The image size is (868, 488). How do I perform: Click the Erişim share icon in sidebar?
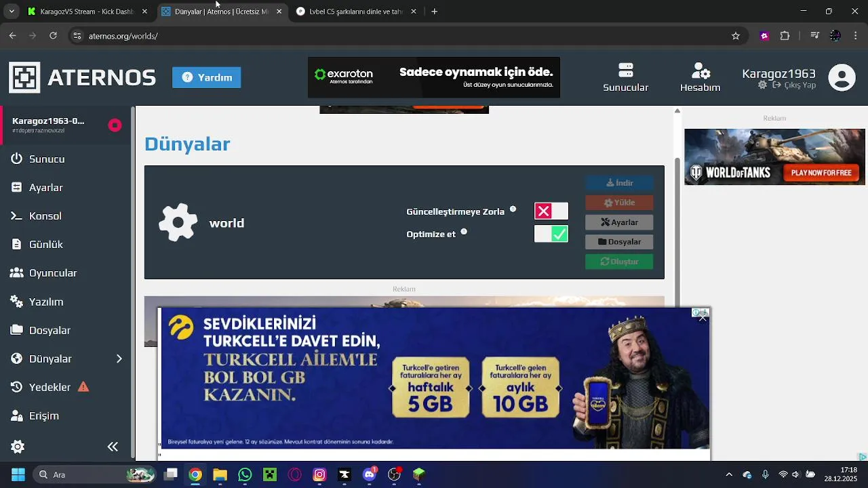click(17, 415)
